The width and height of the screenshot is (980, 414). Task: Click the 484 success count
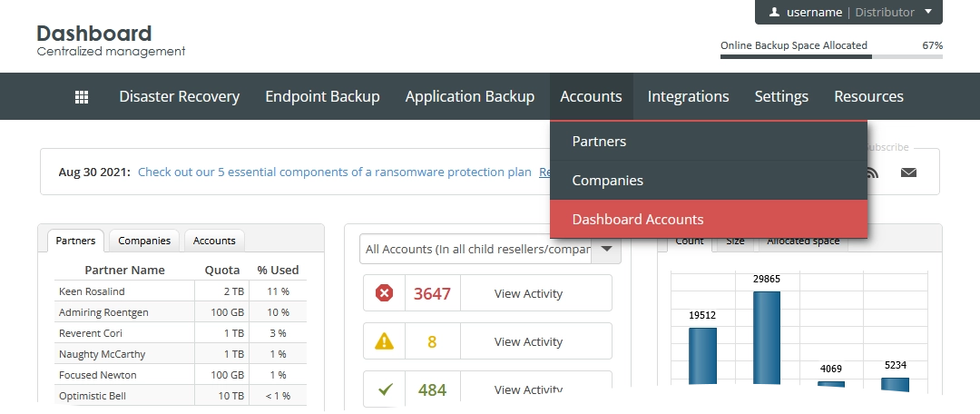pyautogui.click(x=432, y=389)
